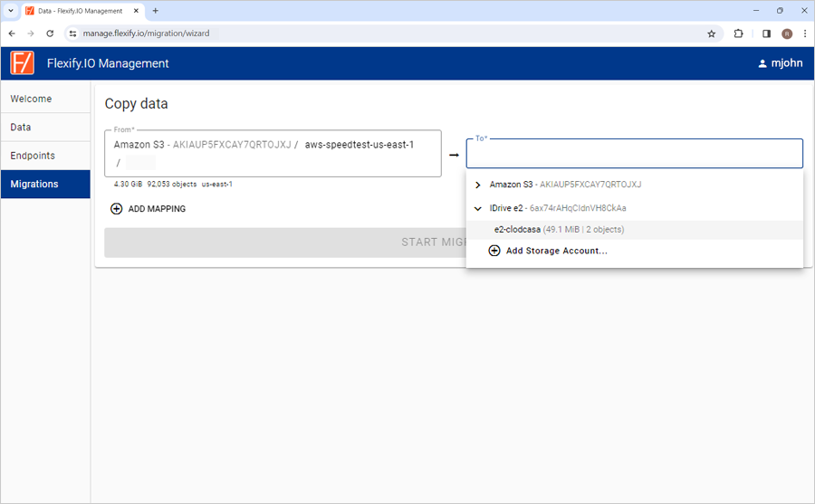Click the 92,053 objects count
The image size is (815, 504).
tap(171, 185)
